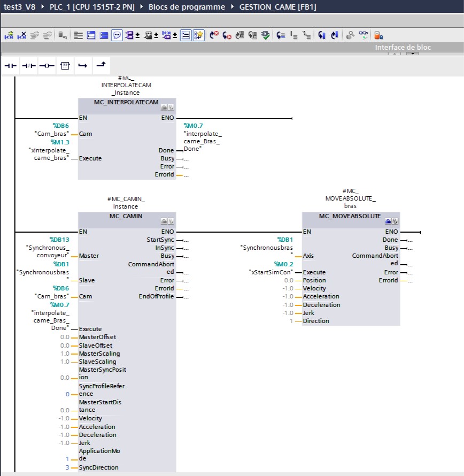Click the MasterScaling value 1.0 field
Image resolution: width=464 pixels, height=476 pixels.
[x=65, y=354]
